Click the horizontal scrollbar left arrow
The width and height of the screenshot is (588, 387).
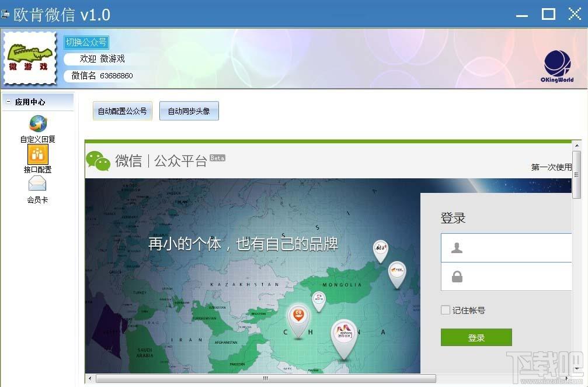(x=90, y=378)
